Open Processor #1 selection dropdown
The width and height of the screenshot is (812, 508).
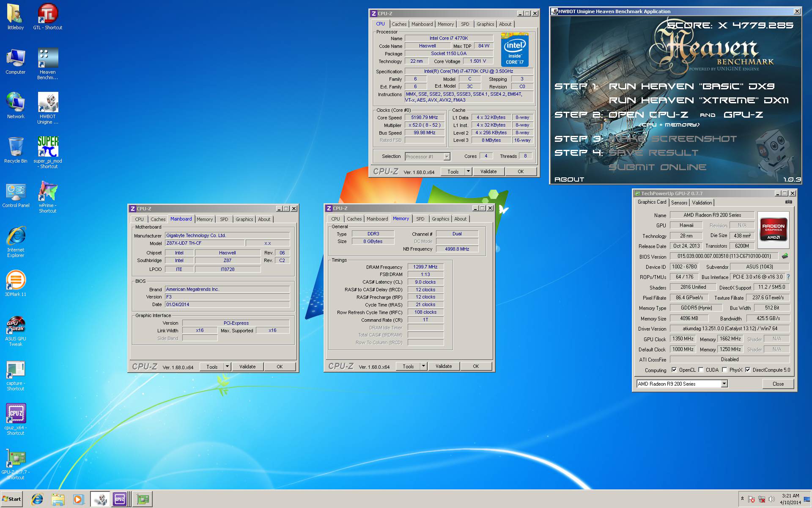[447, 157]
